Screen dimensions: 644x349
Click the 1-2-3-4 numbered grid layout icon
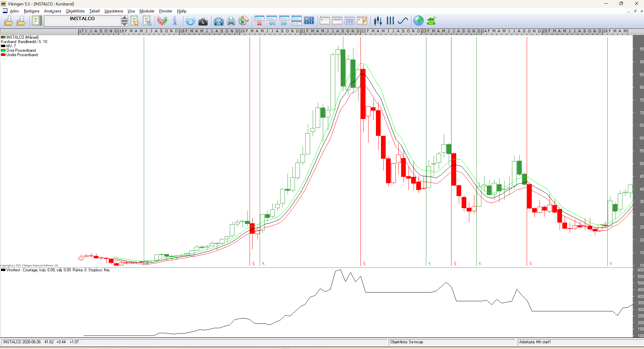[309, 21]
